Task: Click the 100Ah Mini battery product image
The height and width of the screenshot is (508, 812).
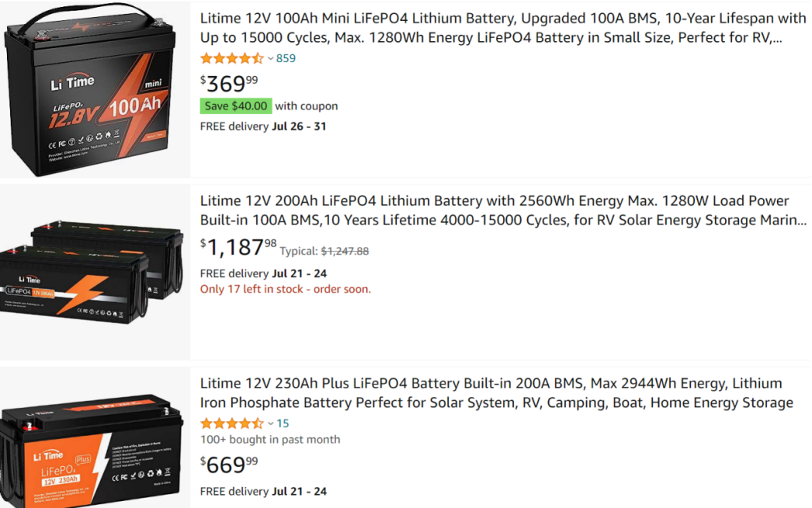Action: (x=95, y=89)
